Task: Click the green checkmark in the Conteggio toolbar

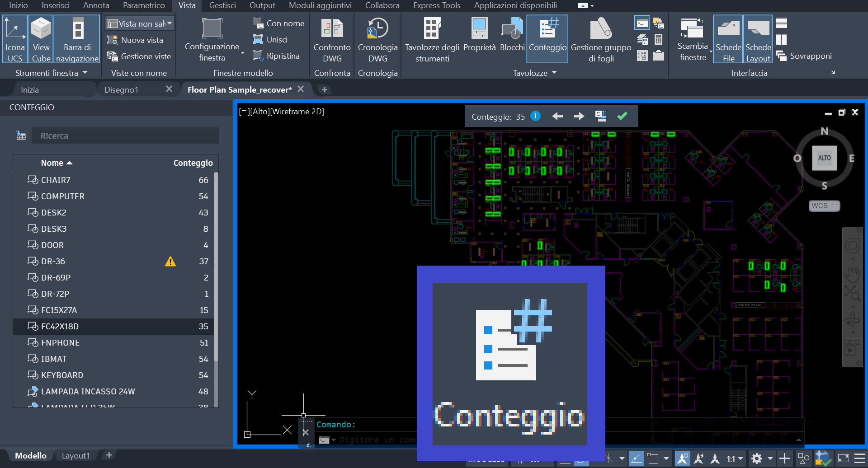Action: 623,116
